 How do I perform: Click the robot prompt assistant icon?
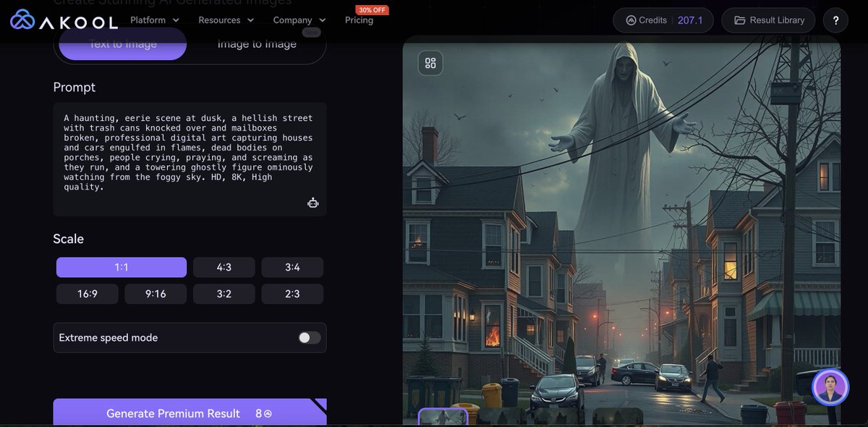tap(312, 203)
